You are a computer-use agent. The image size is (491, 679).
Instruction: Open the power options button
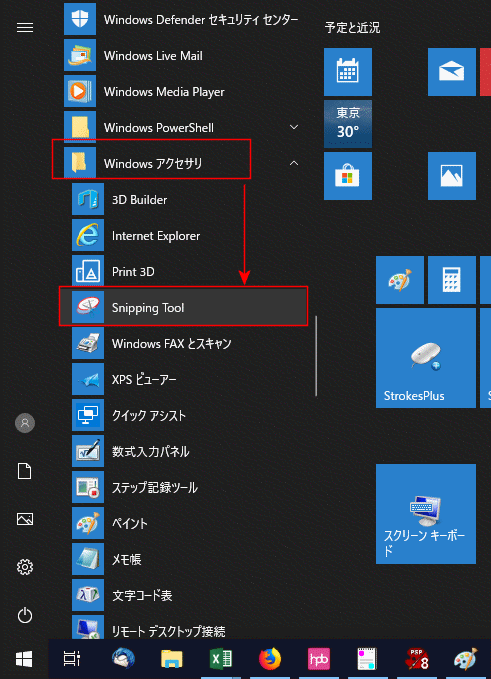tap(25, 615)
